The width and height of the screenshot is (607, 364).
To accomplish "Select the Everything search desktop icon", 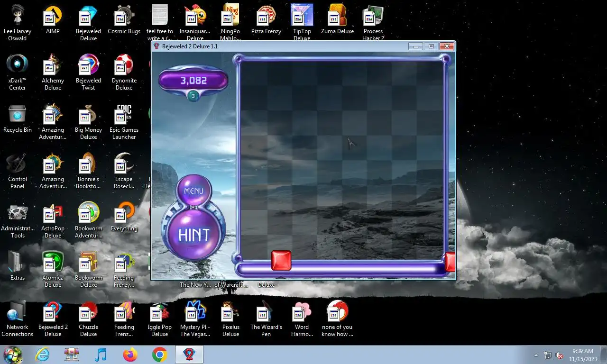I will click(124, 217).
